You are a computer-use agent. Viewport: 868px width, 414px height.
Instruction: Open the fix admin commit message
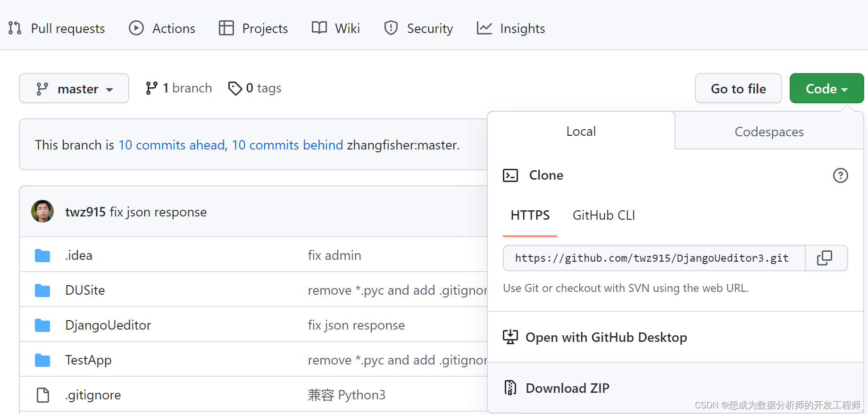[334, 255]
